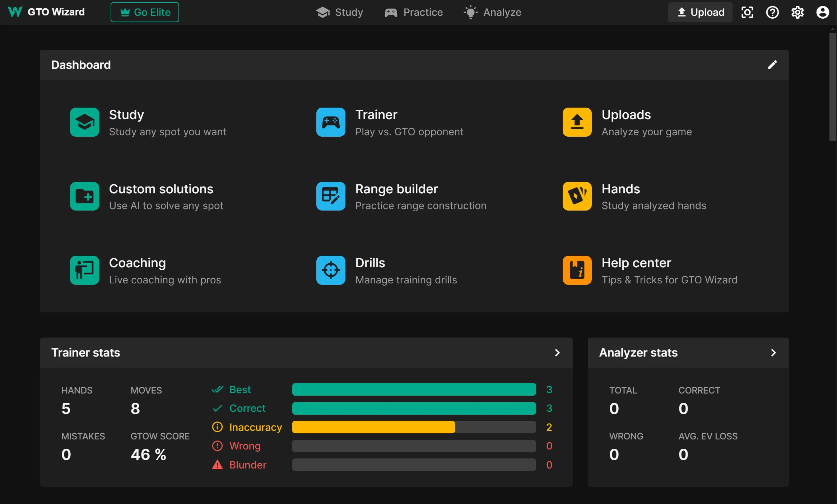This screenshot has height=504, width=837.
Task: Click the yellow Uploads arrow icon
Action: coord(577,122)
